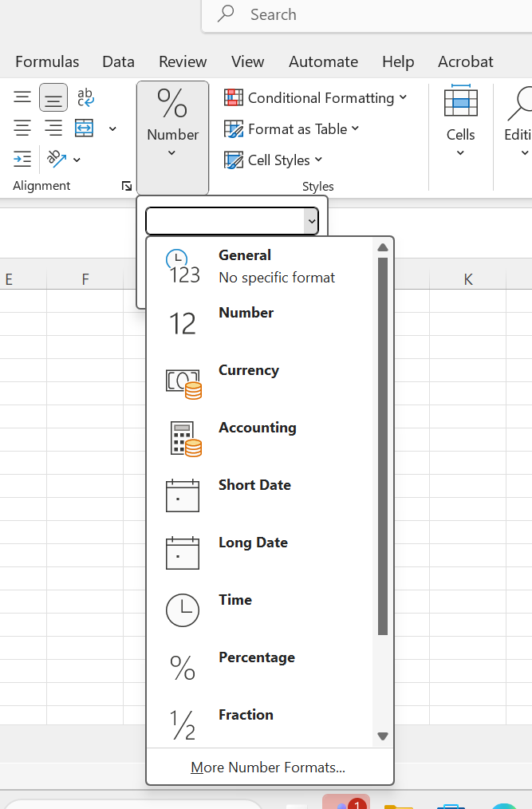
Task: Click inside number format input field
Action: (x=226, y=221)
